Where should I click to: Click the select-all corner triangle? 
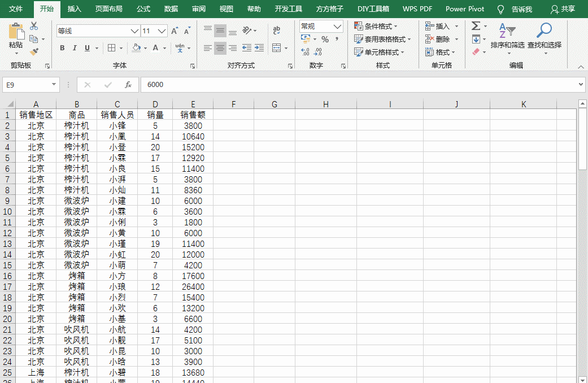[10, 104]
